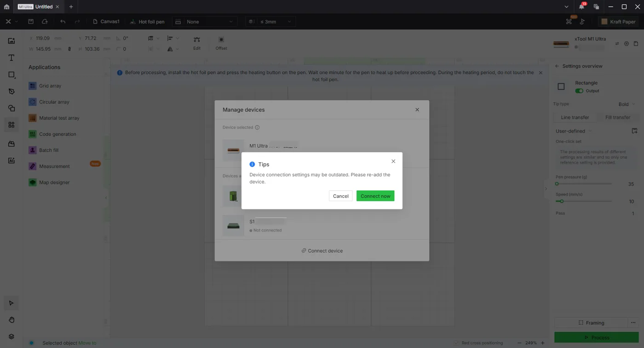The image size is (644, 348).
Task: Open the Applications grid icon in sidebar
Action: click(x=11, y=125)
